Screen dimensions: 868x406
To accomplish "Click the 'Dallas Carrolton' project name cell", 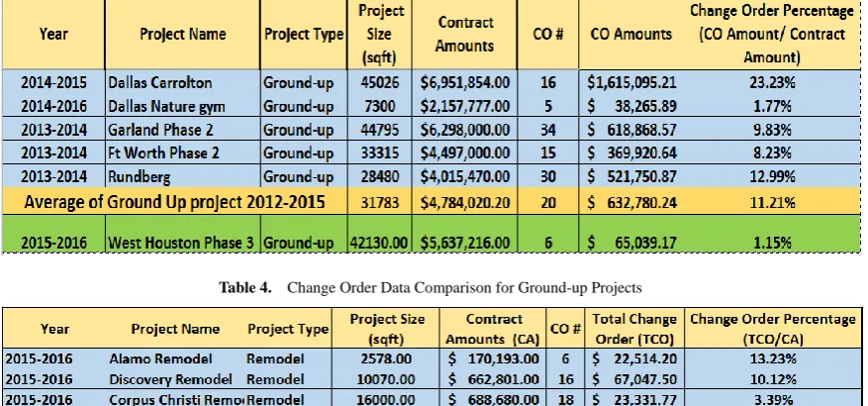I will click(x=160, y=83).
